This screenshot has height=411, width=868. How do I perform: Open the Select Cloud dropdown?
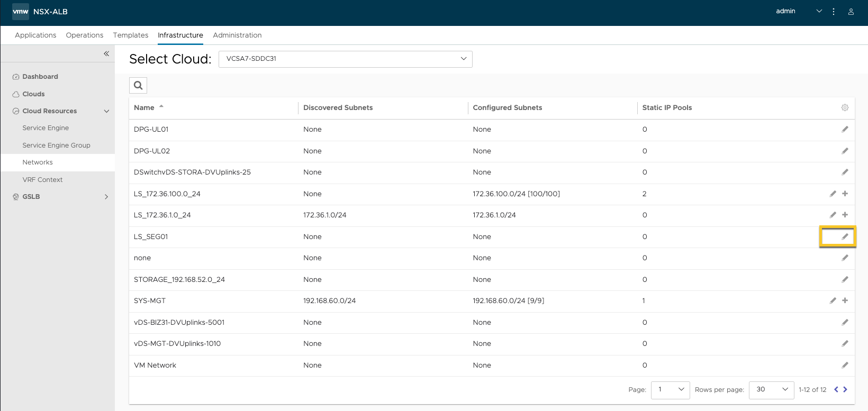pyautogui.click(x=346, y=59)
